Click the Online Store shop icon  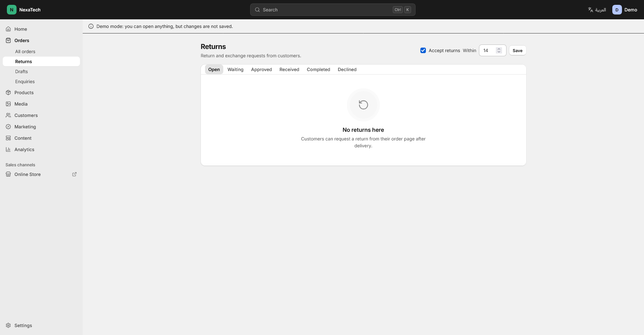(8, 174)
